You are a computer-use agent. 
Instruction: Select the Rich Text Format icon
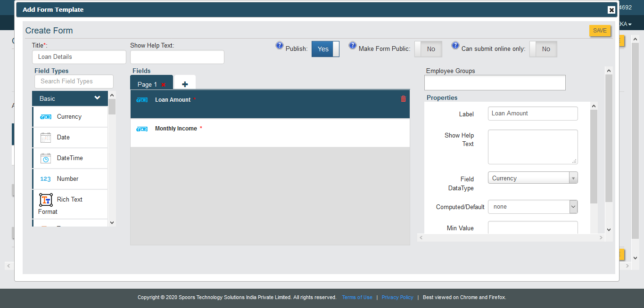pyautogui.click(x=46, y=200)
